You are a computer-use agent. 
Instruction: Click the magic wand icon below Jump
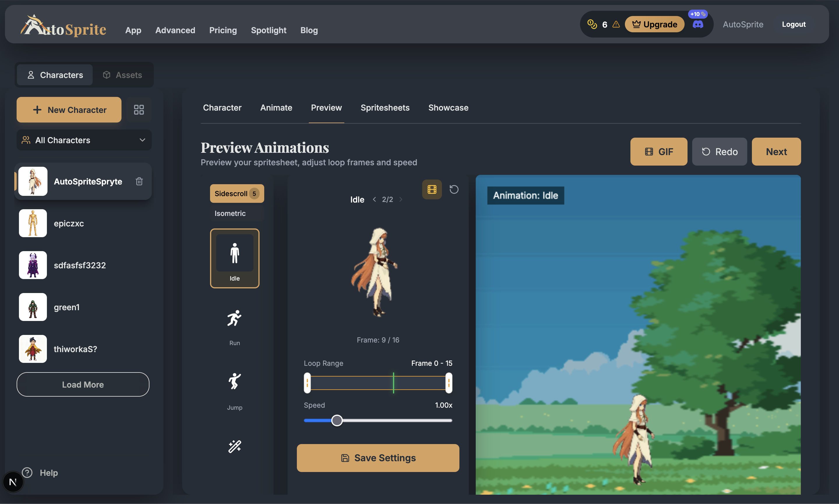(234, 446)
